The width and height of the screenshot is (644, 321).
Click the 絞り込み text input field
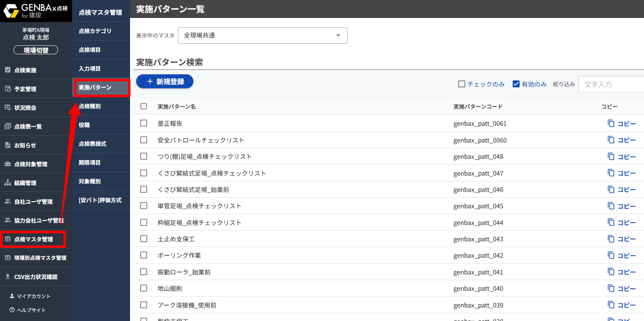(x=611, y=85)
